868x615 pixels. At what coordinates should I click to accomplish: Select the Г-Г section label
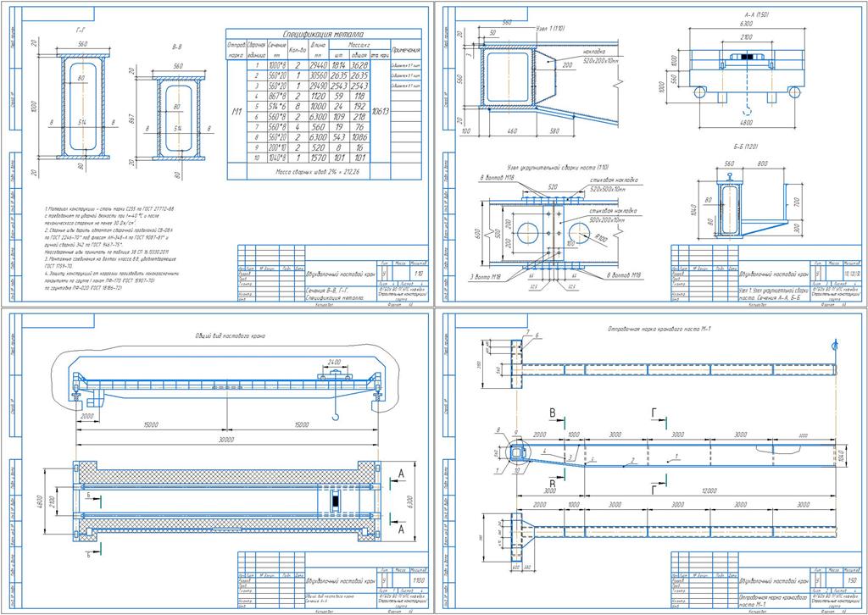[82, 31]
